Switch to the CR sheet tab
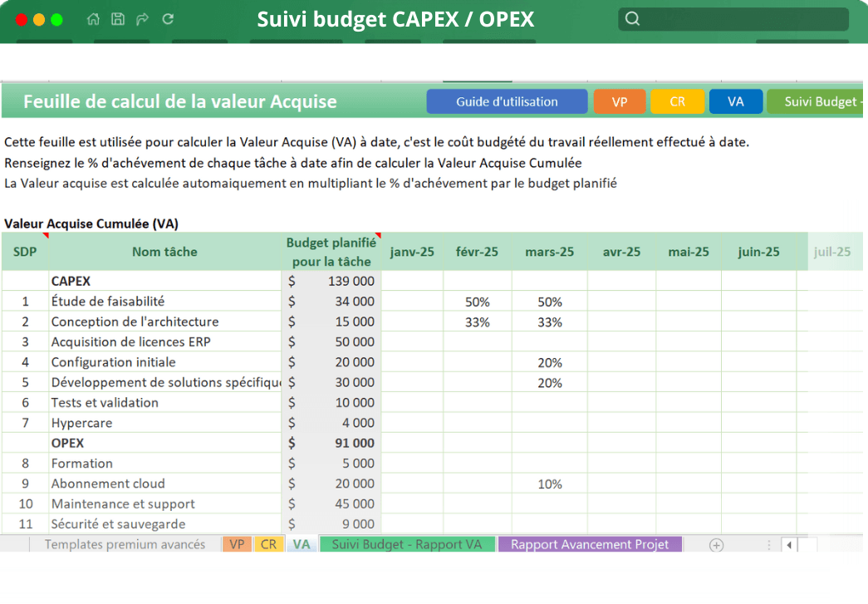868x604 pixels. (x=268, y=544)
